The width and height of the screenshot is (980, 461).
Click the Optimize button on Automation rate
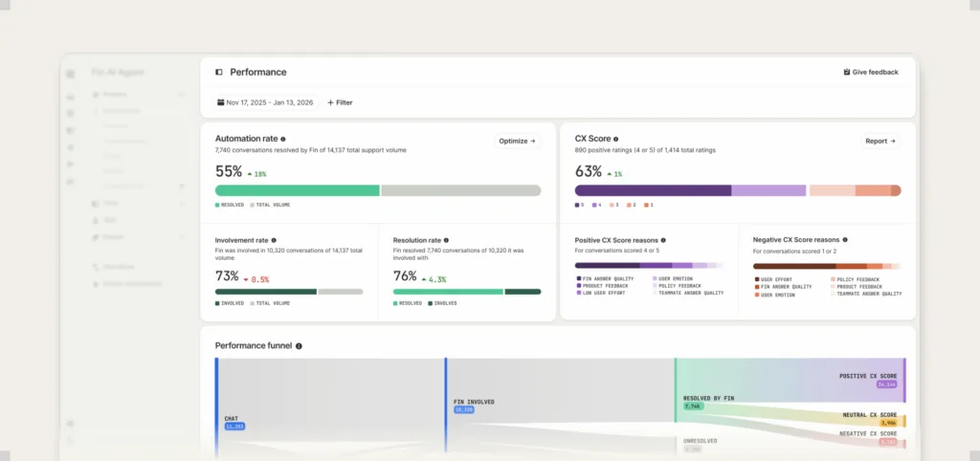[517, 142]
